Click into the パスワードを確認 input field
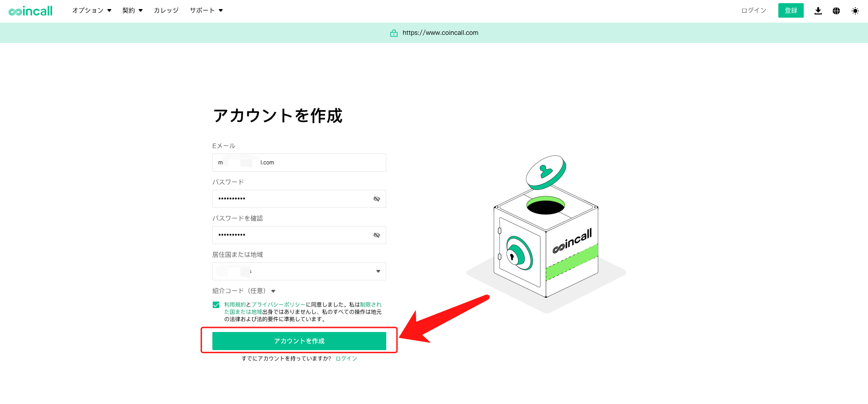 299,235
